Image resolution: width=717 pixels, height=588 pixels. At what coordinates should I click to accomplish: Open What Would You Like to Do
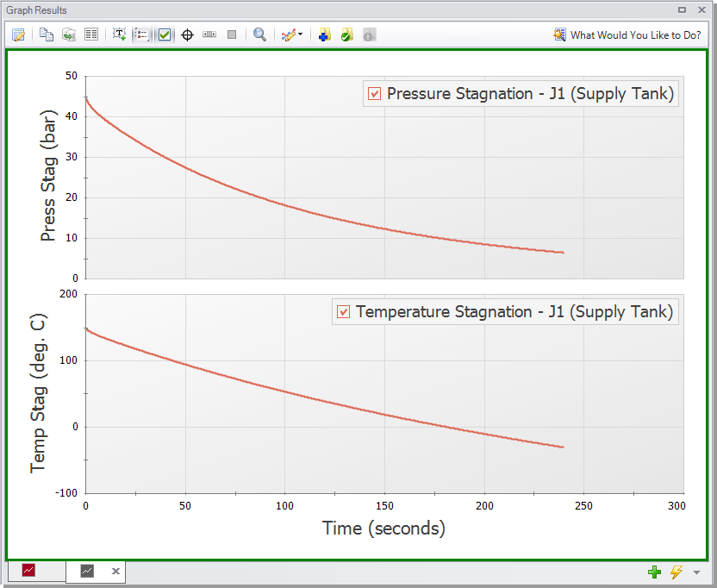coord(627,35)
